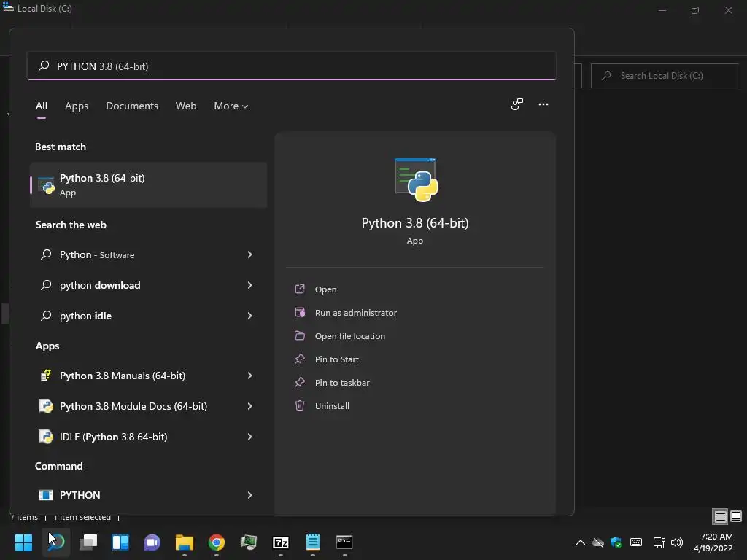Choose Pin to taskbar

[342, 383]
